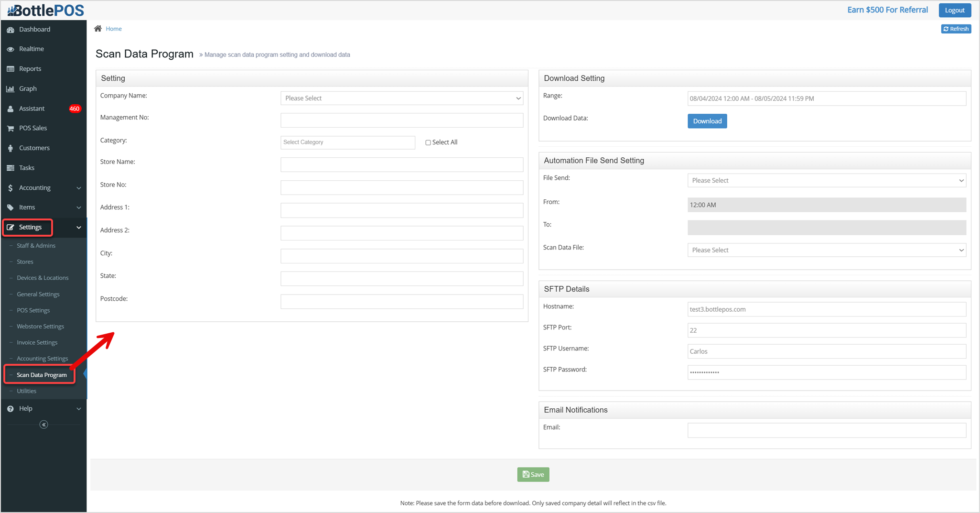Click the Home breadcrumb house icon

coord(98,28)
